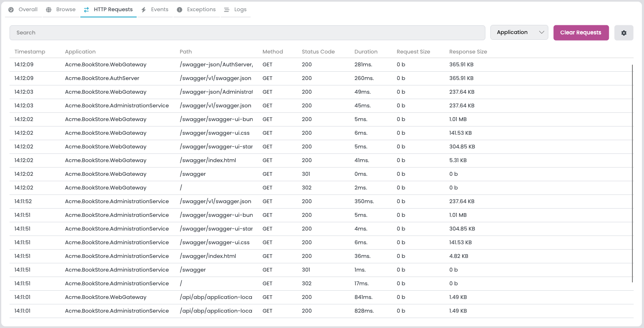
Task: Switch to the Exceptions tab
Action: pos(196,9)
